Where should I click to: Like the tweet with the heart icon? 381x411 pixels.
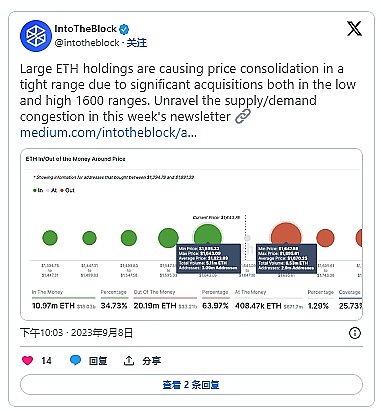click(x=27, y=360)
